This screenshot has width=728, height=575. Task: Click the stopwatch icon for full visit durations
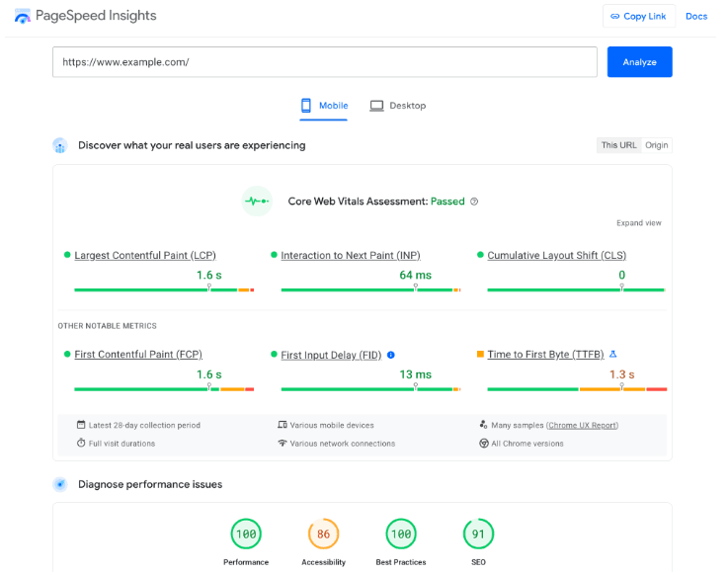pos(81,443)
